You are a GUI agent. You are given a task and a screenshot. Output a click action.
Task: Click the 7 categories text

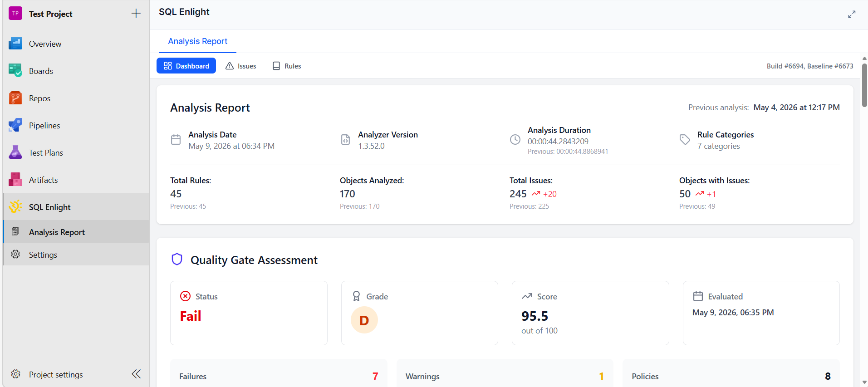(718, 146)
